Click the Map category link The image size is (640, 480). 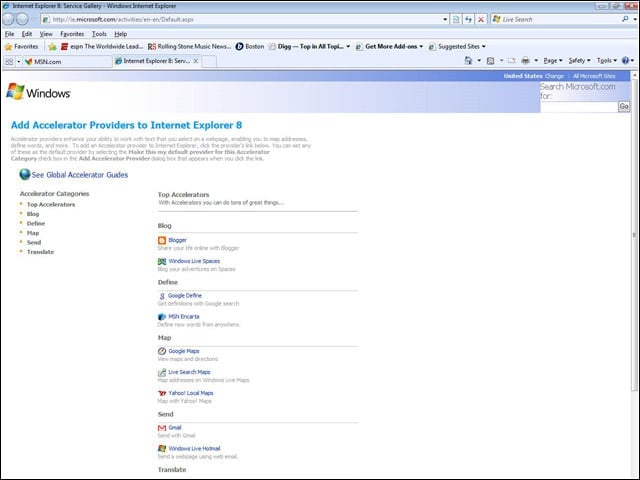pyautogui.click(x=33, y=233)
